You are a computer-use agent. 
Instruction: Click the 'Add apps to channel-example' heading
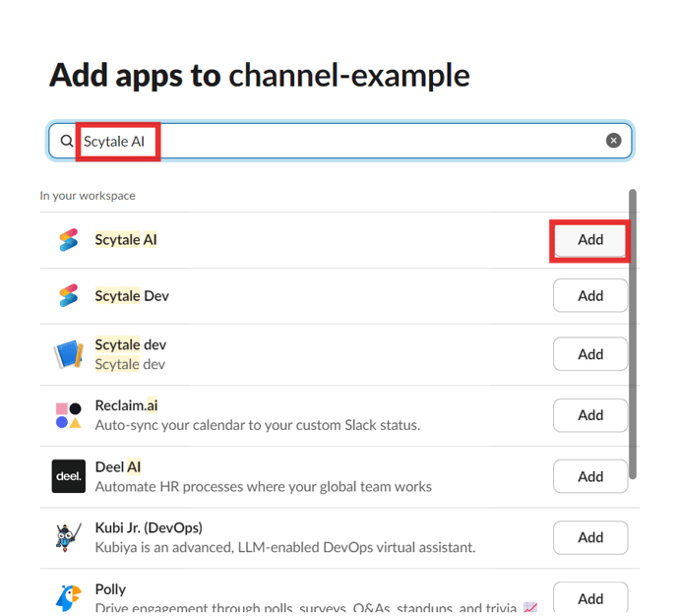(x=260, y=76)
